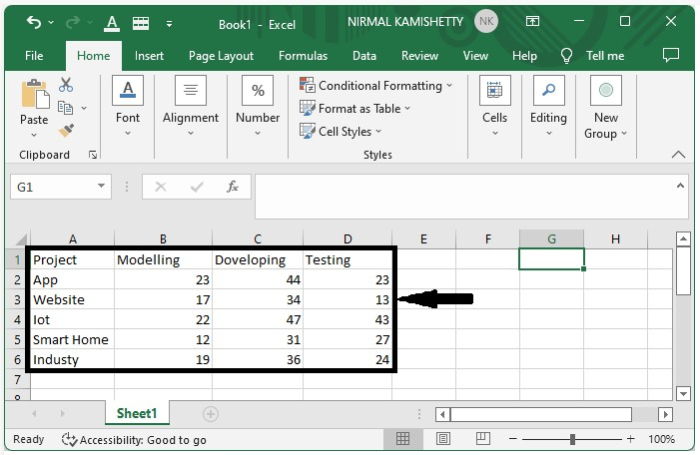Image resolution: width=700 pixels, height=455 pixels.
Task: Click the Redo arrow icon
Action: pos(73,21)
